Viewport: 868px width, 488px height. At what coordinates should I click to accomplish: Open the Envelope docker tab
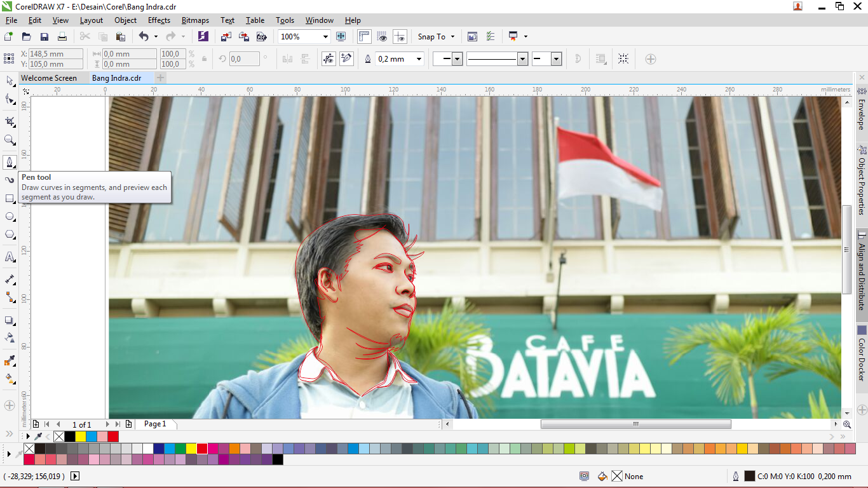click(862, 109)
